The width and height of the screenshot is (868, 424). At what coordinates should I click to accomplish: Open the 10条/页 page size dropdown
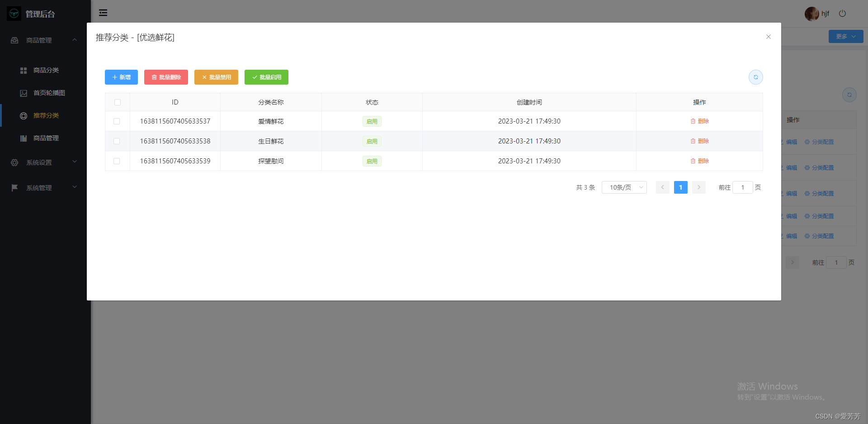coord(624,187)
